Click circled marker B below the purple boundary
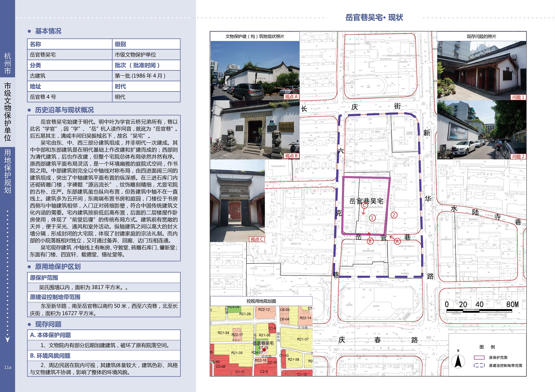Screen dimensions: 555x392 [x=370, y=241]
